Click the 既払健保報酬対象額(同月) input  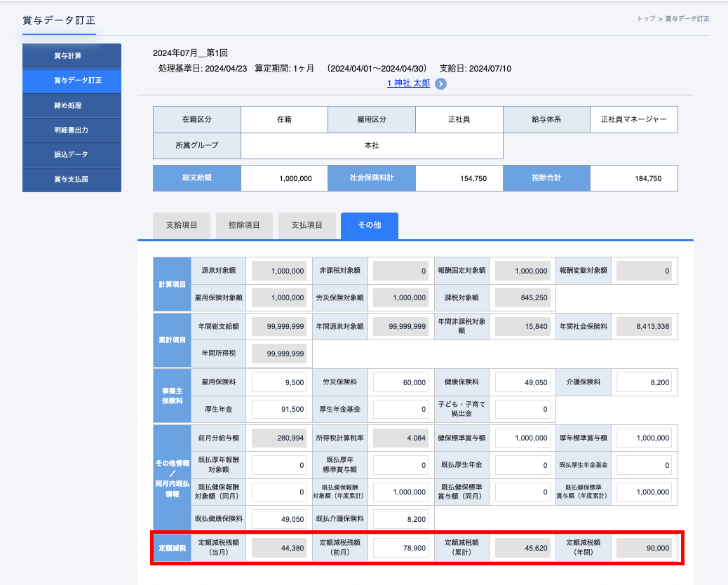pyautogui.click(x=279, y=492)
